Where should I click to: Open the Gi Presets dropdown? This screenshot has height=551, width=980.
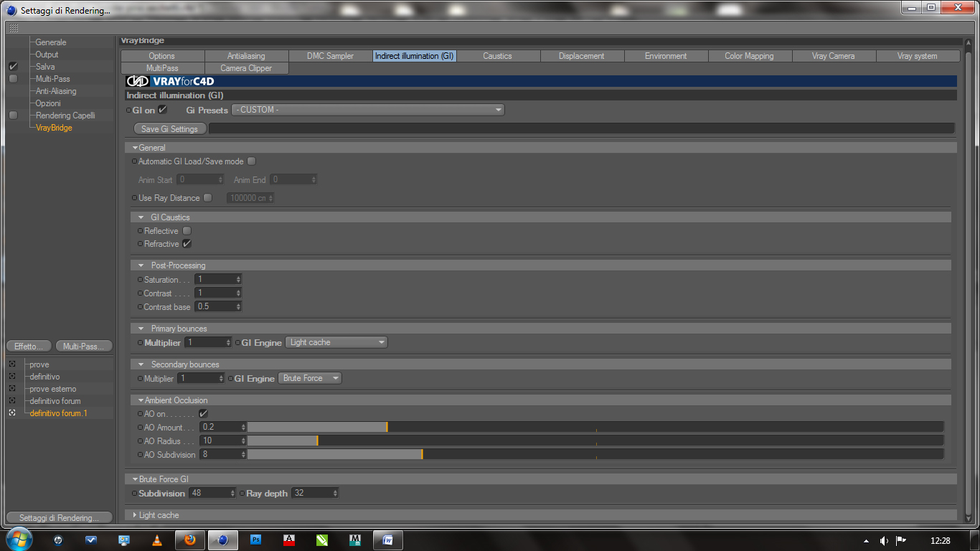(368, 110)
